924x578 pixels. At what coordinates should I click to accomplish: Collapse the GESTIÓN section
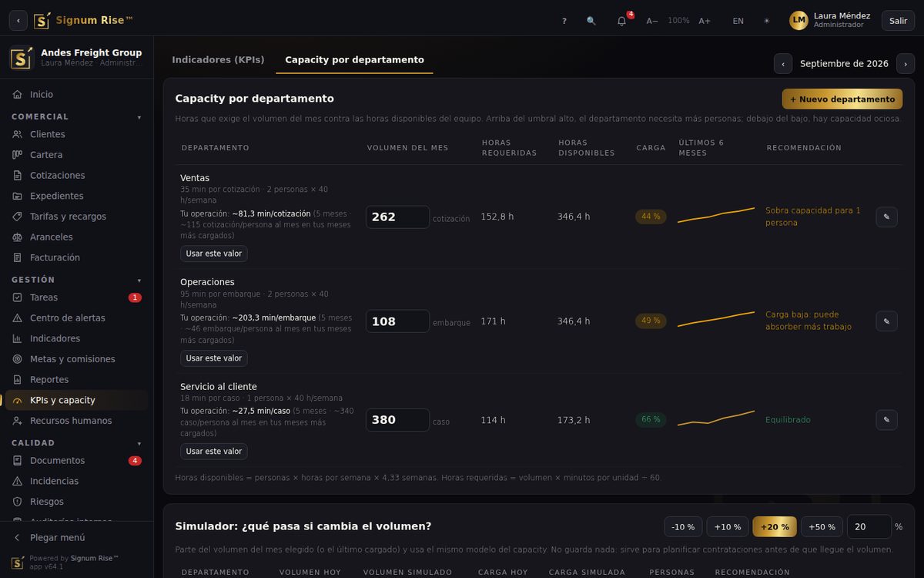click(77, 280)
